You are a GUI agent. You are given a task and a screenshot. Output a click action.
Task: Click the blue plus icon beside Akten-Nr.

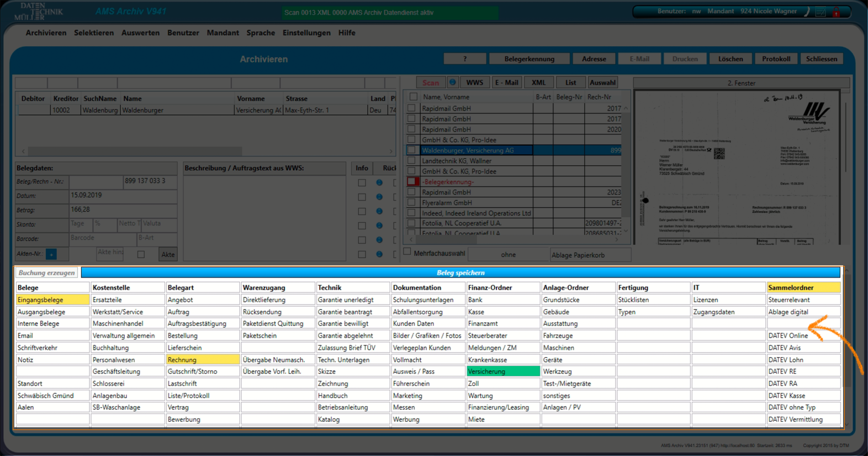click(51, 254)
